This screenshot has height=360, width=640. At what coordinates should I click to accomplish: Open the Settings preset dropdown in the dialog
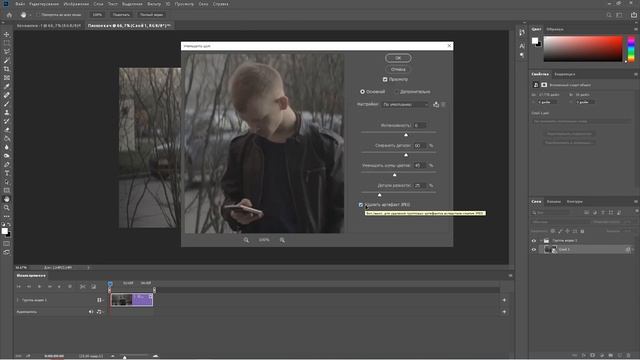[405, 104]
